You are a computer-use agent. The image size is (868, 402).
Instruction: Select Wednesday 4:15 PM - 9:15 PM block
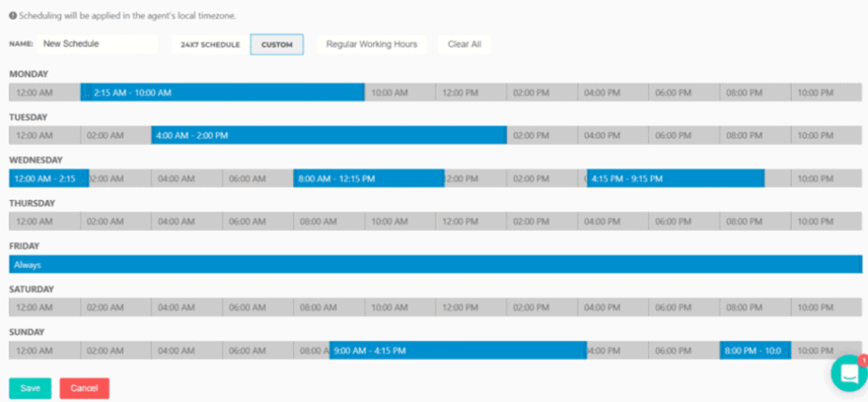pos(675,178)
